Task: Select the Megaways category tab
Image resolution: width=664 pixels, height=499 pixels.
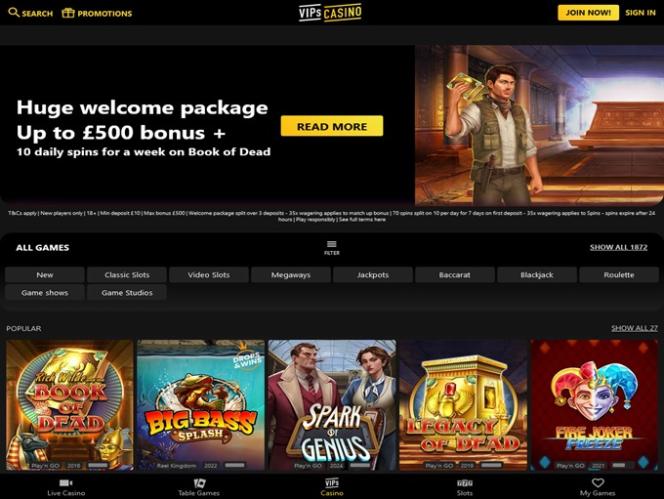Action: (x=290, y=275)
